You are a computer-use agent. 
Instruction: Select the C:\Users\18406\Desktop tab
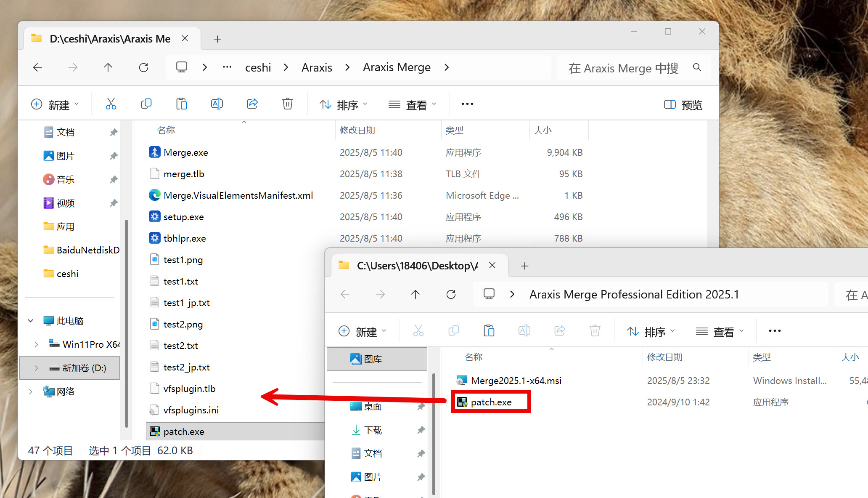(416, 266)
